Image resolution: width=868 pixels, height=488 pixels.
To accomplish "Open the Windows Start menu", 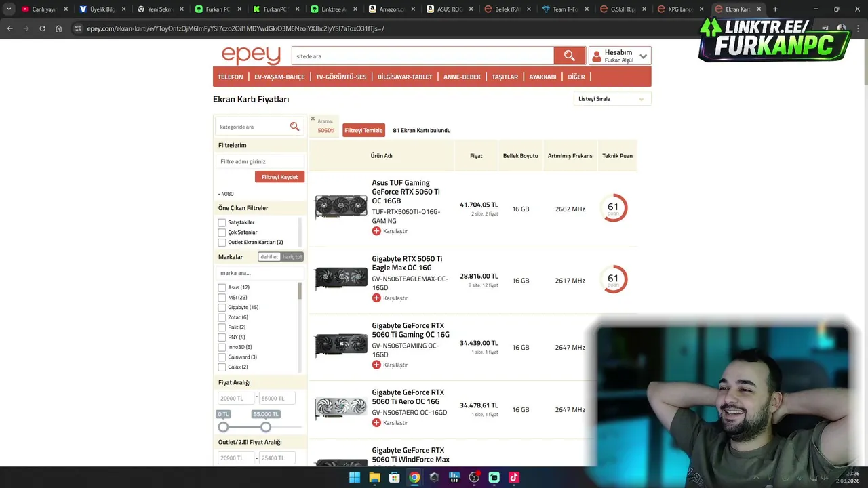I will pos(355,477).
